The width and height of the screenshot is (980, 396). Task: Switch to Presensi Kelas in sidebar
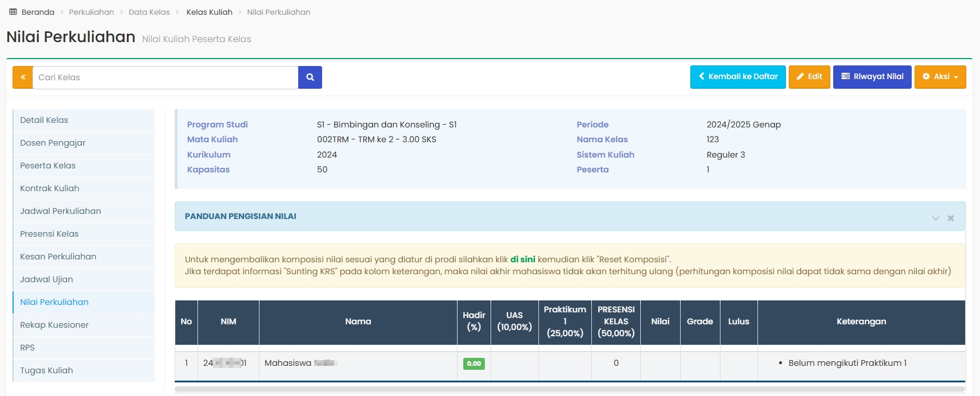[x=50, y=234]
